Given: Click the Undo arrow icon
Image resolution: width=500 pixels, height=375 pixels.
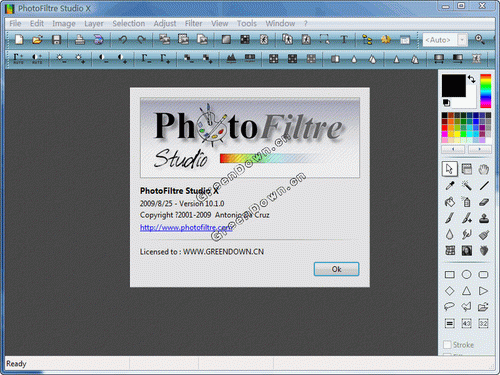Looking at the screenshot, I should [123, 40].
